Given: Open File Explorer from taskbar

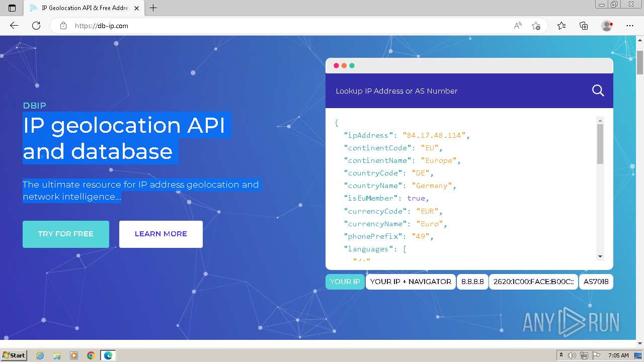Looking at the screenshot, I should pos(57,355).
